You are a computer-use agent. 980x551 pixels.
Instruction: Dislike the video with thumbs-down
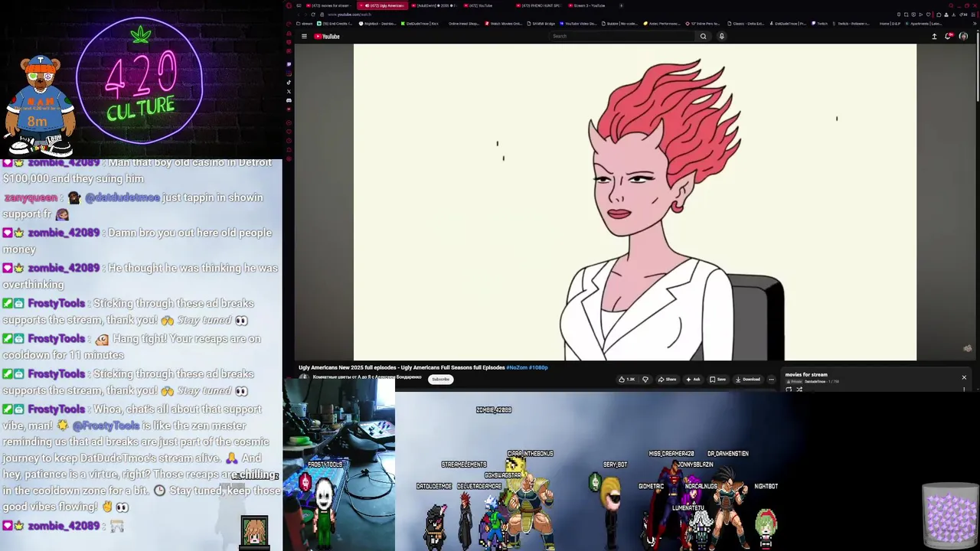[x=645, y=380]
